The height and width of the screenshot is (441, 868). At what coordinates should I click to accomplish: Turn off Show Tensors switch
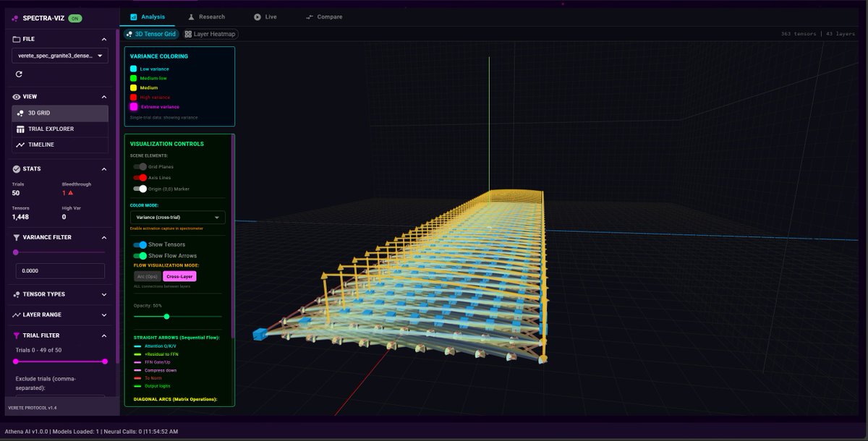tap(140, 244)
